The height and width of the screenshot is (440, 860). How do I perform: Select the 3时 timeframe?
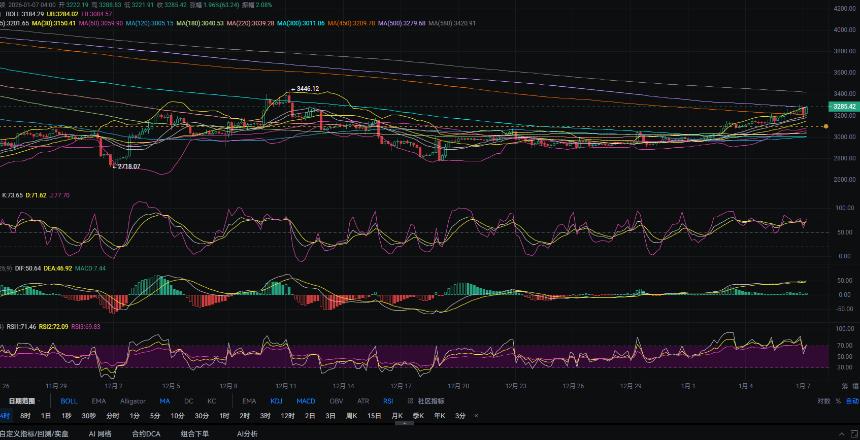265,416
